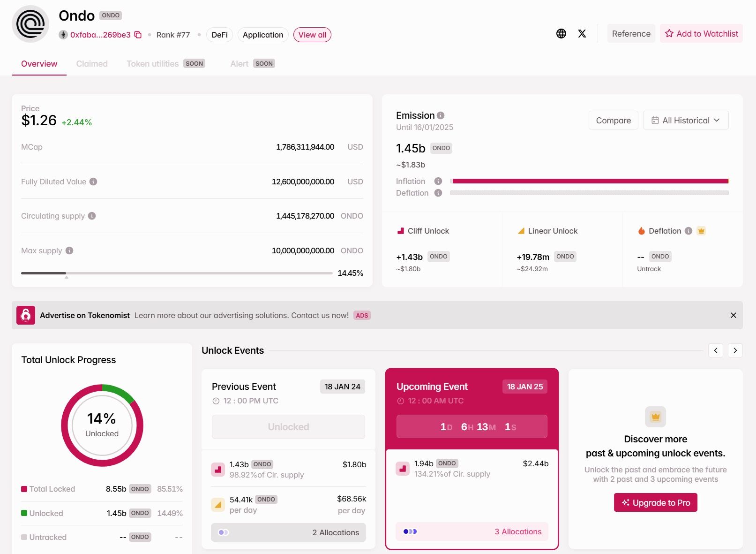Screen dimensions: 756x554
Task: Click the Inflation info icon
Action: tap(438, 181)
